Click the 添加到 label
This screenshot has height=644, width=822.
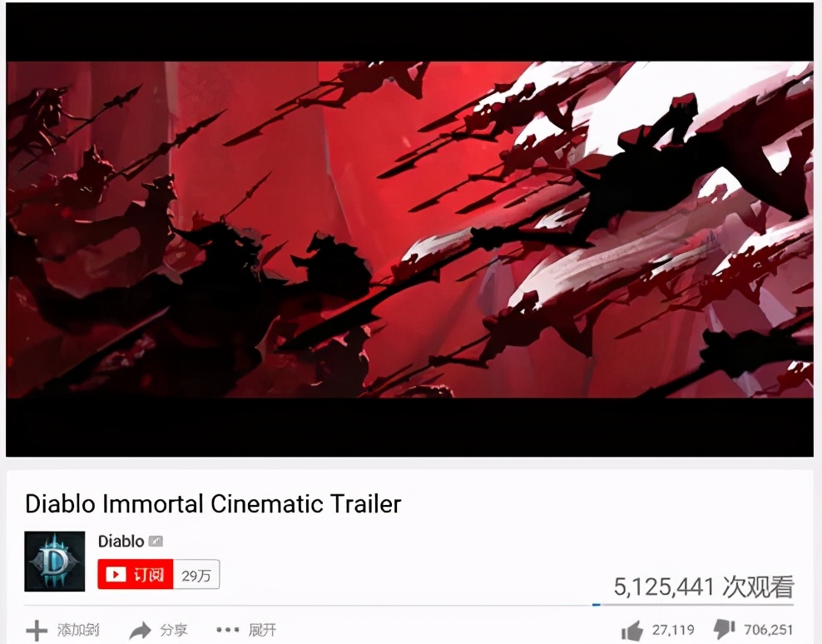coord(78,630)
